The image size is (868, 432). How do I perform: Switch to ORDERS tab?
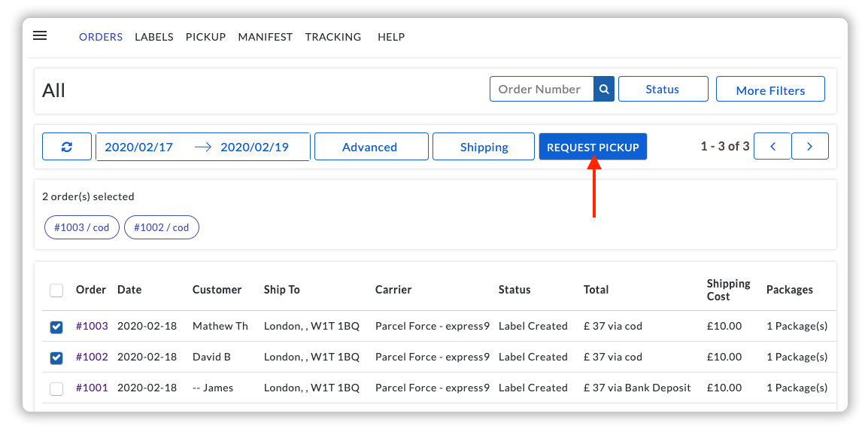[101, 37]
